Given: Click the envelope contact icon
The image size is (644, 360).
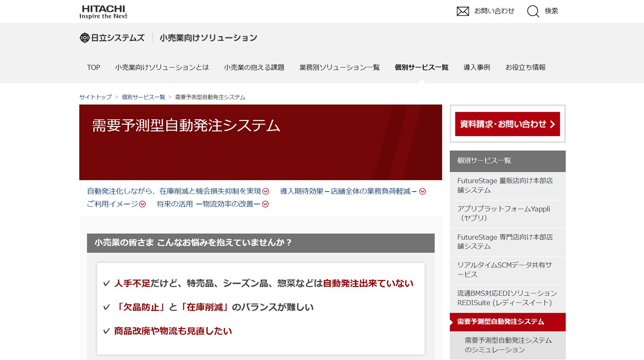Looking at the screenshot, I should click(463, 11).
